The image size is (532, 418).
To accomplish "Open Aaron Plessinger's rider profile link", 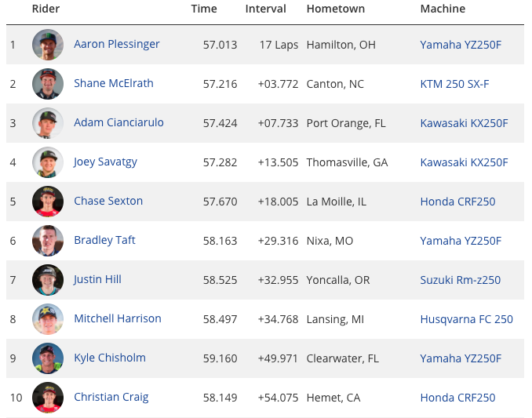I will click(117, 44).
